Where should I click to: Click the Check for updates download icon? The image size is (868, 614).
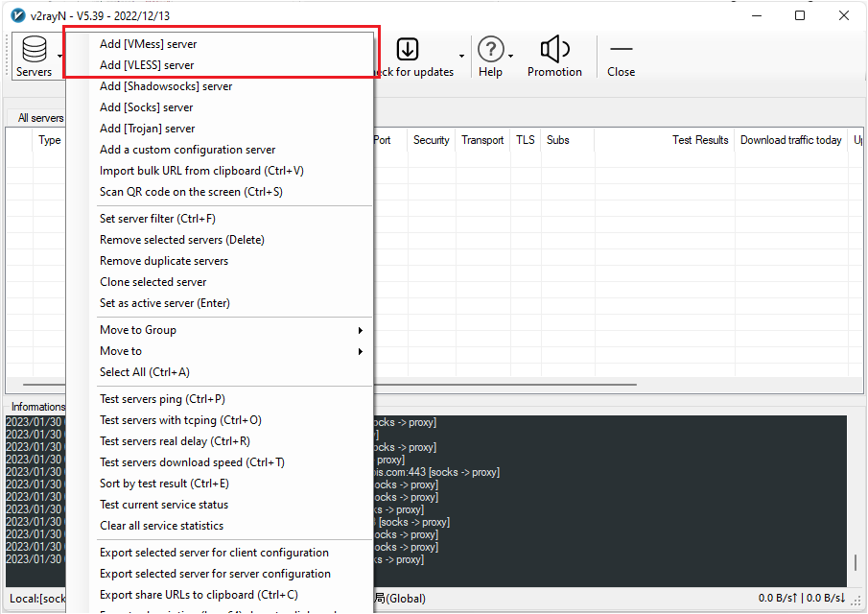[408, 49]
